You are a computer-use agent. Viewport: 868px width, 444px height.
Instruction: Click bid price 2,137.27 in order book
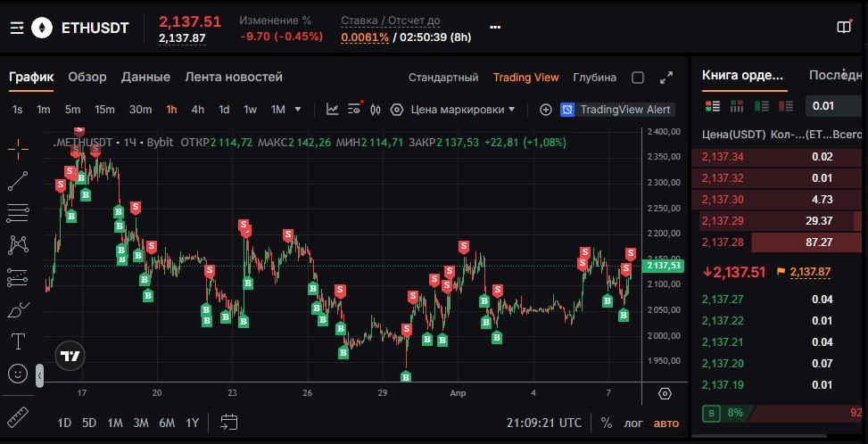[x=723, y=300]
